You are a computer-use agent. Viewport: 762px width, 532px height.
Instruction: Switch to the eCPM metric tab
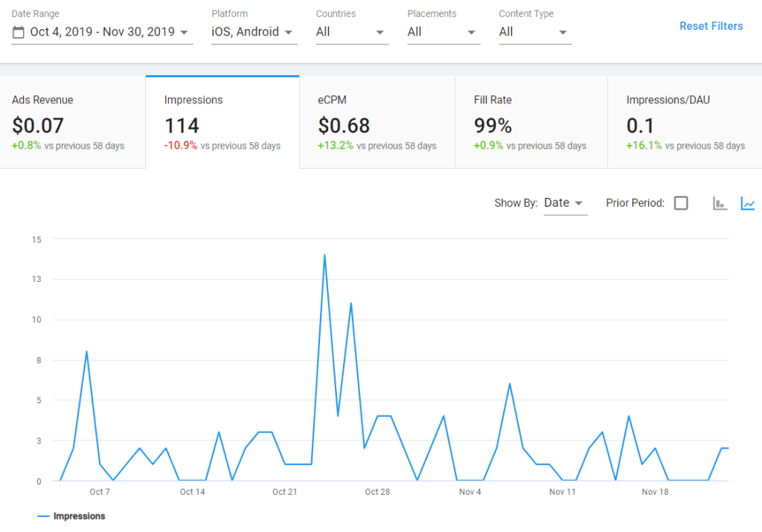click(x=377, y=122)
